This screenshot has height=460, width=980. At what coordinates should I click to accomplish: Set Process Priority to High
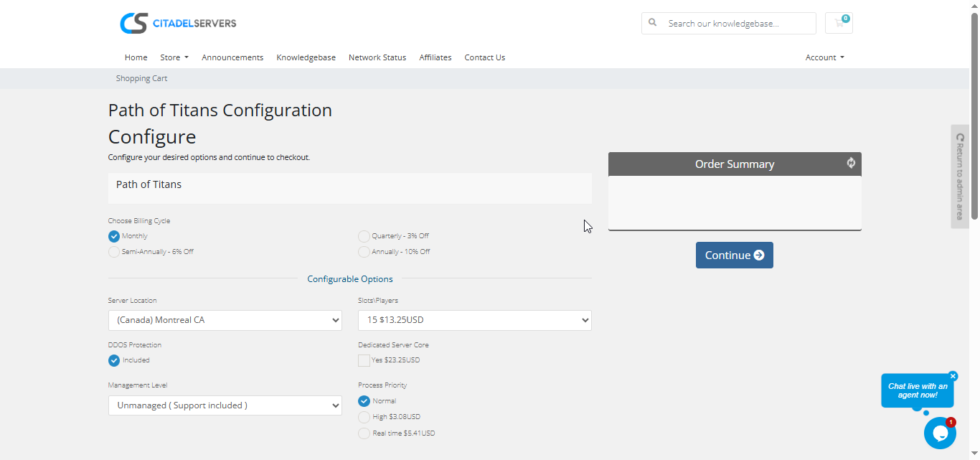(x=364, y=417)
